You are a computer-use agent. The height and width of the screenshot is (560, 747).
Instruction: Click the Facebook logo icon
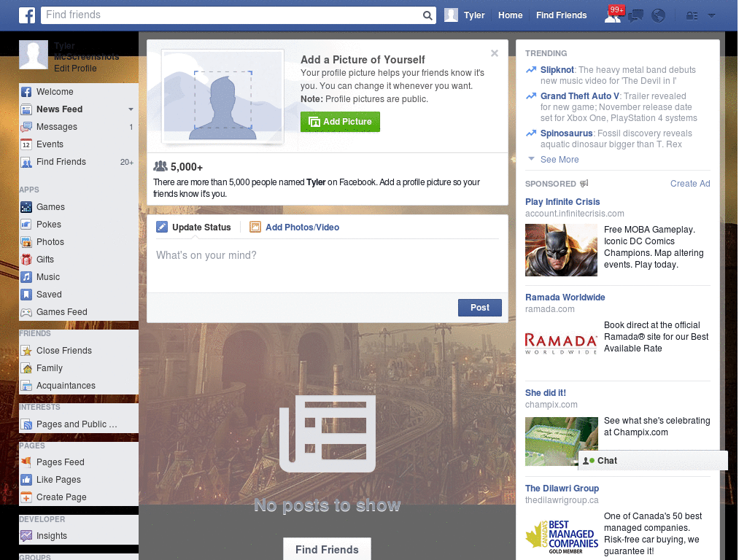[x=27, y=15]
